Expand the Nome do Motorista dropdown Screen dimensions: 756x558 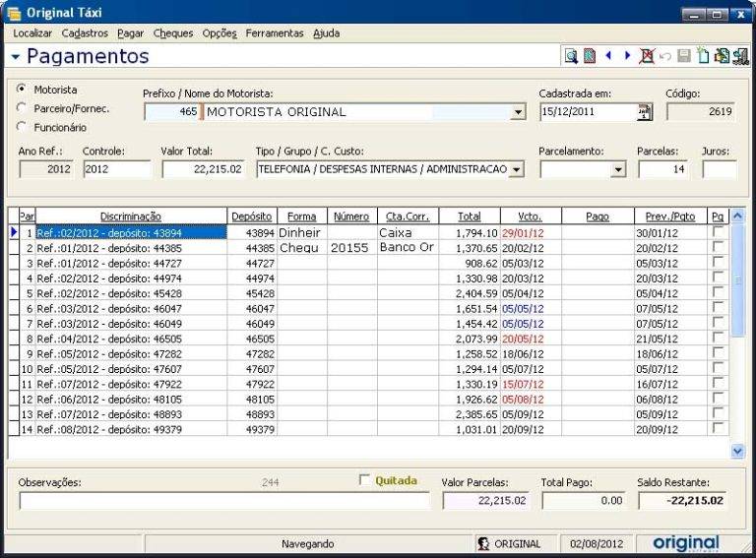pos(519,112)
